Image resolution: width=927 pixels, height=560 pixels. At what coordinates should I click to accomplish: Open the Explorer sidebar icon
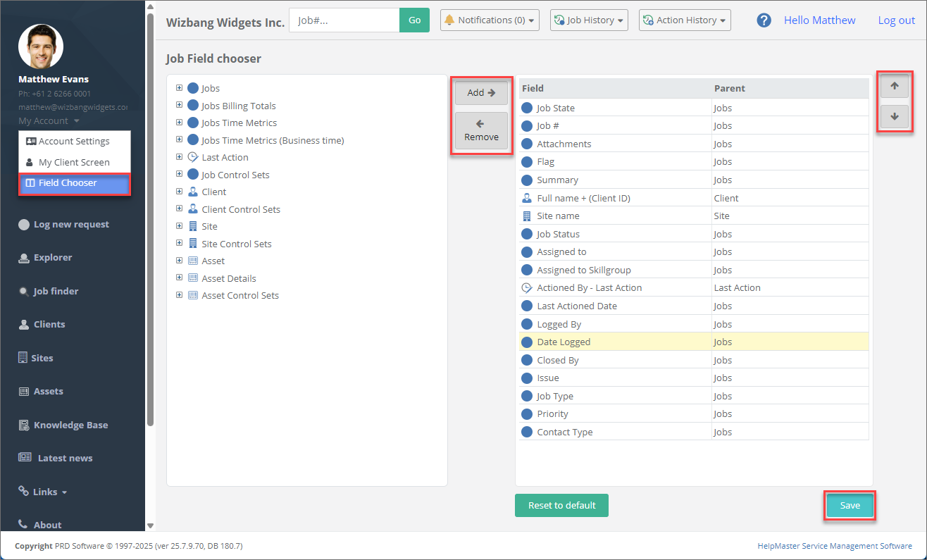24,257
